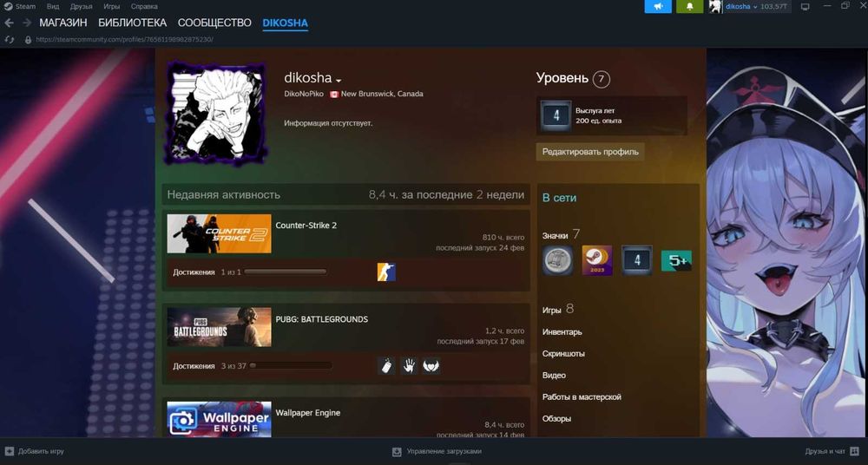
Task: Click the Counter-Strike 2 game banner
Action: pyautogui.click(x=220, y=233)
